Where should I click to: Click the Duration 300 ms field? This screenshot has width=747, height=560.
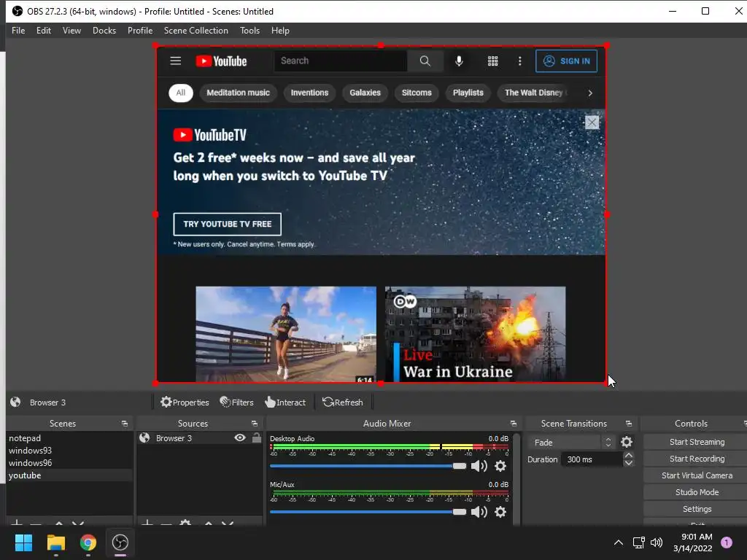(592, 459)
